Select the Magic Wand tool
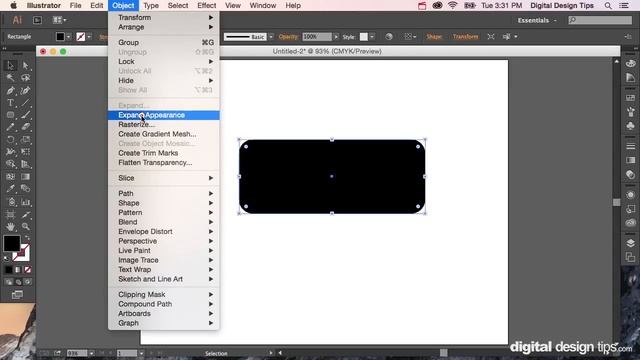Screen dimensions: 640x360 tap(10, 78)
